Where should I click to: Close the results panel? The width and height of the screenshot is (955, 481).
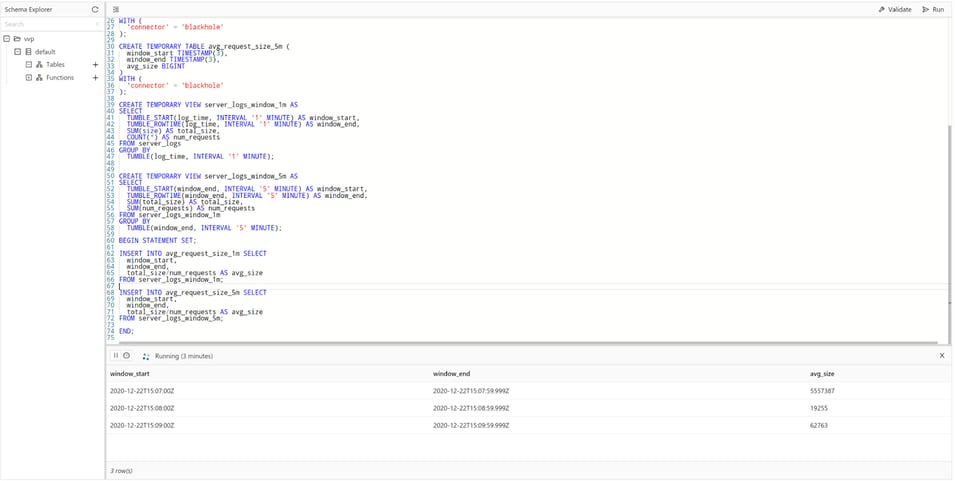(941, 356)
